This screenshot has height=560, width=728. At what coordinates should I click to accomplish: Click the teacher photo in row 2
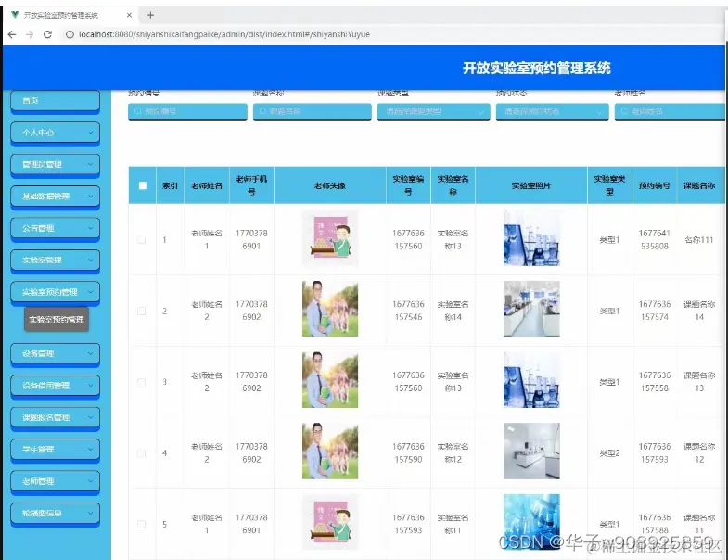pyautogui.click(x=330, y=309)
